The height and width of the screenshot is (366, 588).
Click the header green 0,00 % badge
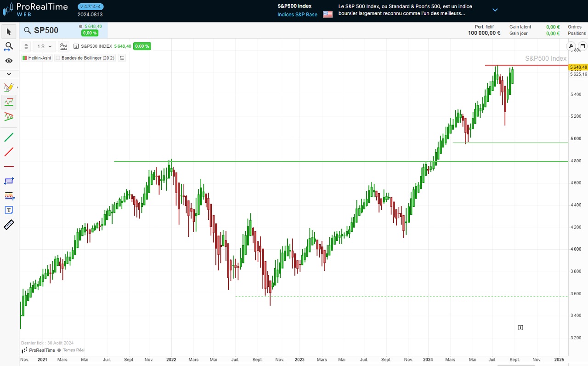point(90,33)
